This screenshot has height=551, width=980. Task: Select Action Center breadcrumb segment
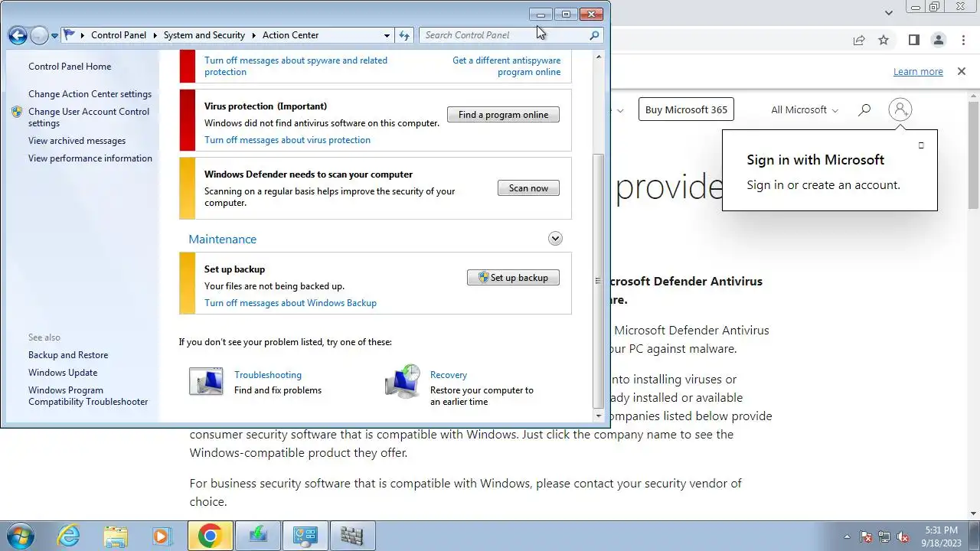coord(290,35)
